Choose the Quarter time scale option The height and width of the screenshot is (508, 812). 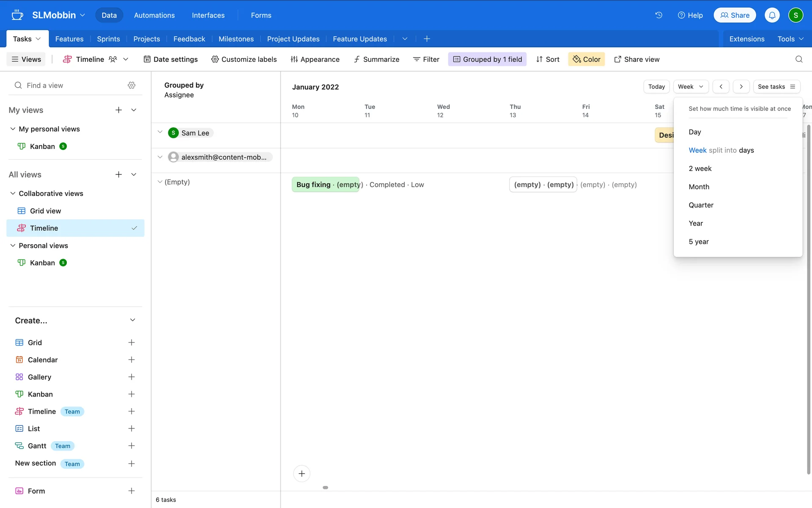click(701, 205)
